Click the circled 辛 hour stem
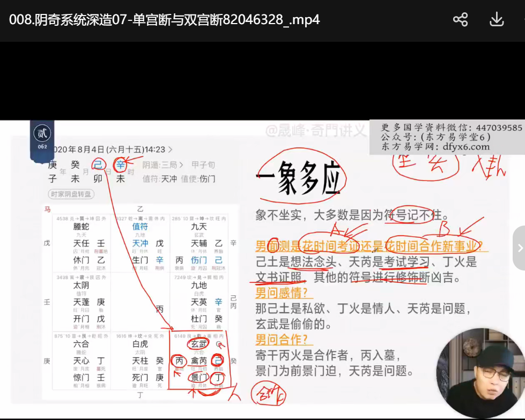 pyautogui.click(x=121, y=166)
